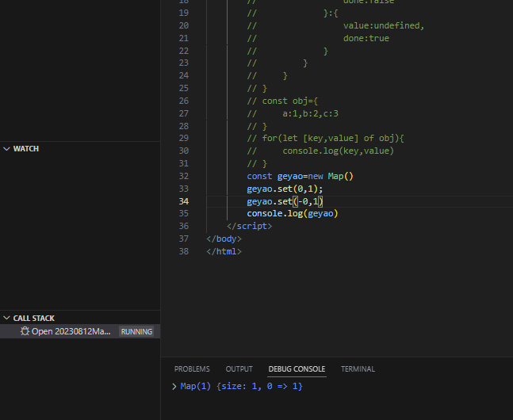
Task: Click line number 38 in the gutter
Action: tap(184, 251)
